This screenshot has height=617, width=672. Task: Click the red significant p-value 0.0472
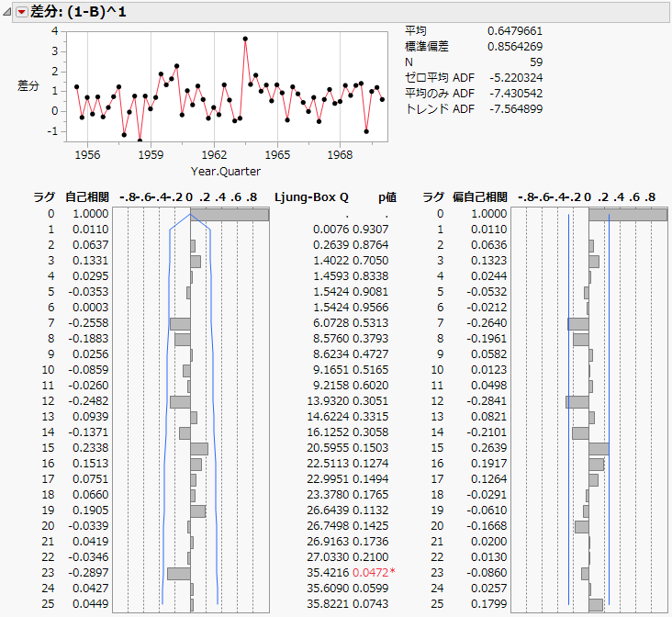pos(371,573)
